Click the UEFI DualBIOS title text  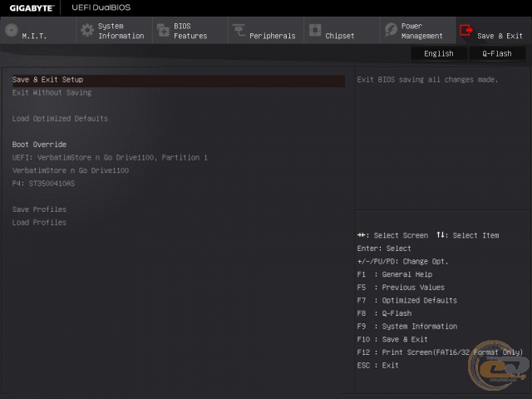coord(101,7)
